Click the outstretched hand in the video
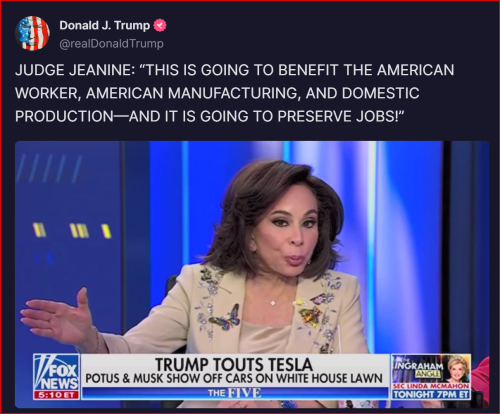 (58, 317)
